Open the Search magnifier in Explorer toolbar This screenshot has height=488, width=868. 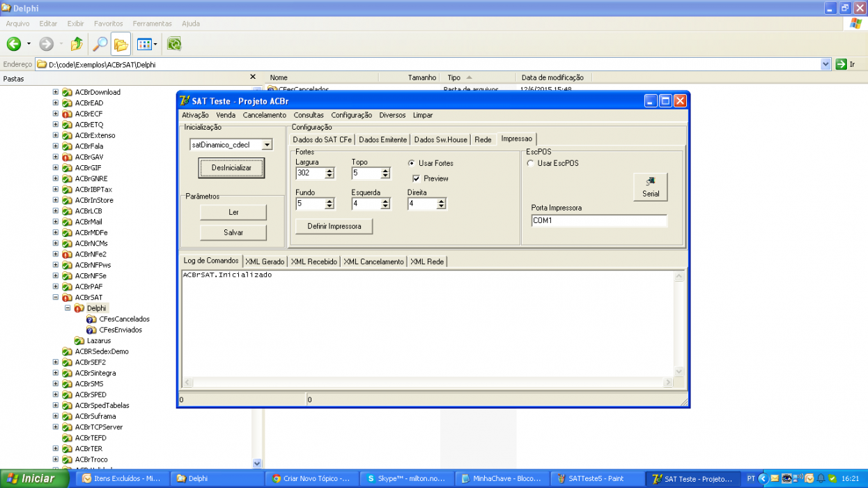coord(100,44)
